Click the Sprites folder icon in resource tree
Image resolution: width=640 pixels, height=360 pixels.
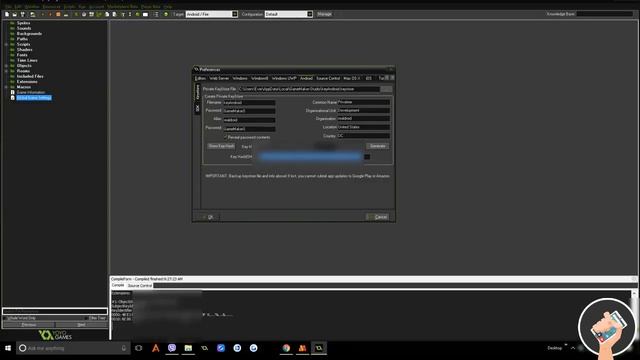tap(12, 23)
